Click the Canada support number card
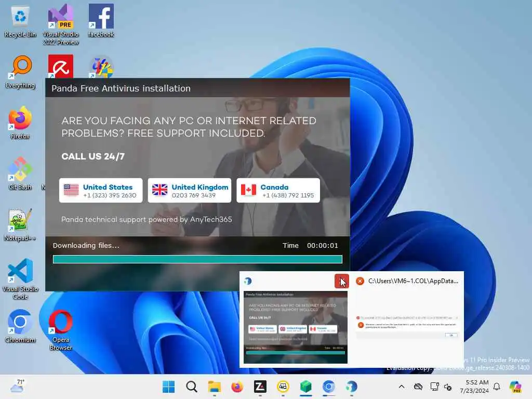The image size is (532, 399). (278, 190)
